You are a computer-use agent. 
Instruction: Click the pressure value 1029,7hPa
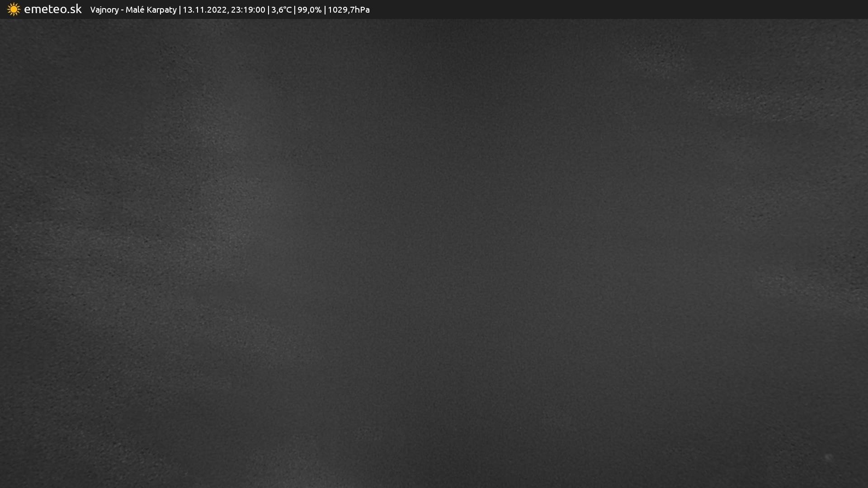pos(349,10)
